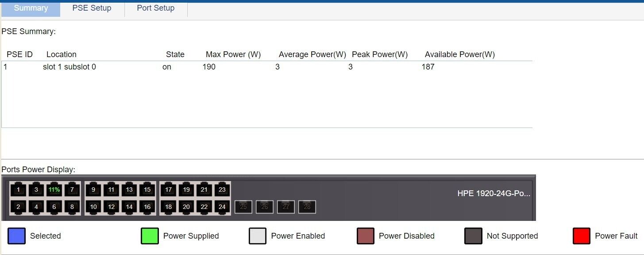Click the blue Selected legend swatch

(16, 236)
